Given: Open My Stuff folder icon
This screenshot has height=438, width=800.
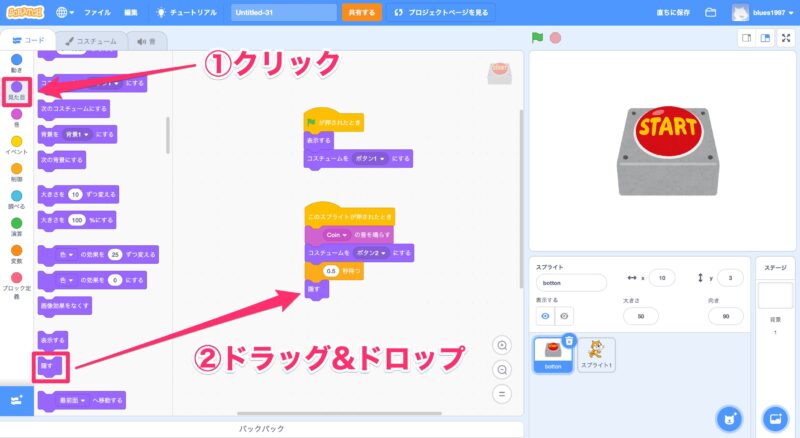Looking at the screenshot, I should coord(710,13).
